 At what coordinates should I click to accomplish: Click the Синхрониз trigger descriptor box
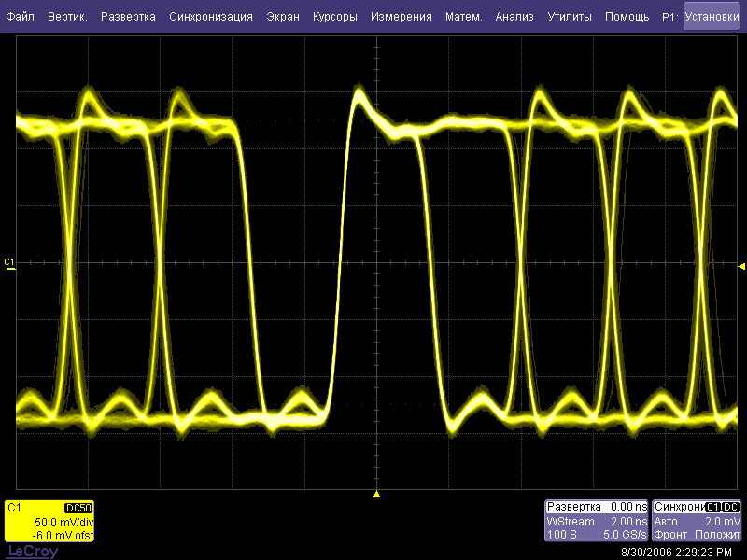[x=697, y=521]
